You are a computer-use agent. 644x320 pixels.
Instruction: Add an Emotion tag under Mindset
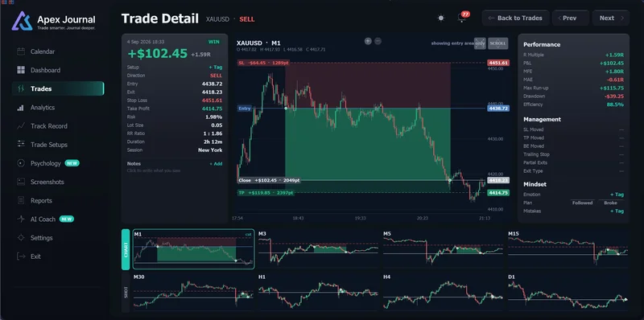617,195
